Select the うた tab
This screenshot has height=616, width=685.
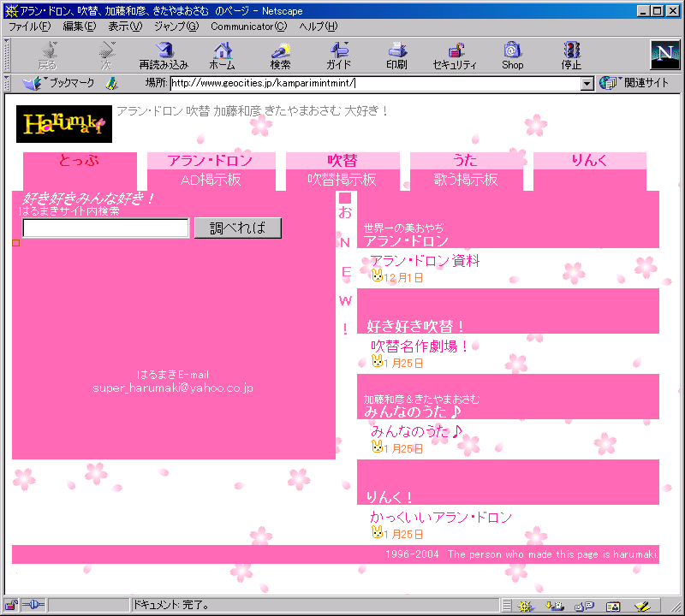[466, 161]
